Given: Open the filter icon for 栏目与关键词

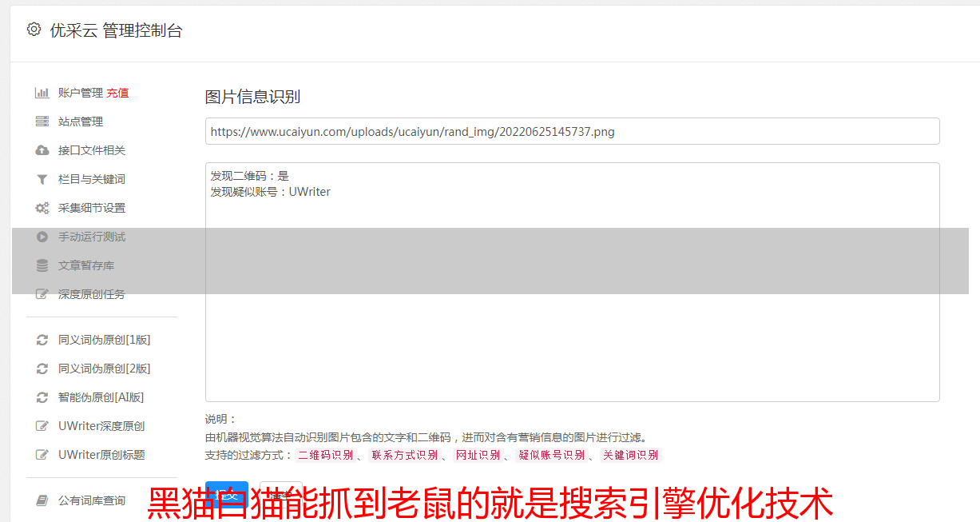Looking at the screenshot, I should click(42, 179).
